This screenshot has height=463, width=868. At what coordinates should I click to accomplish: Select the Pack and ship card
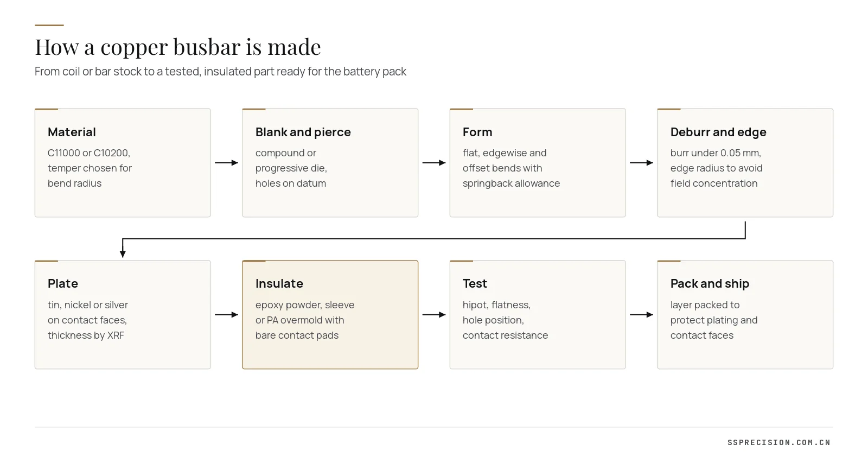point(745,315)
